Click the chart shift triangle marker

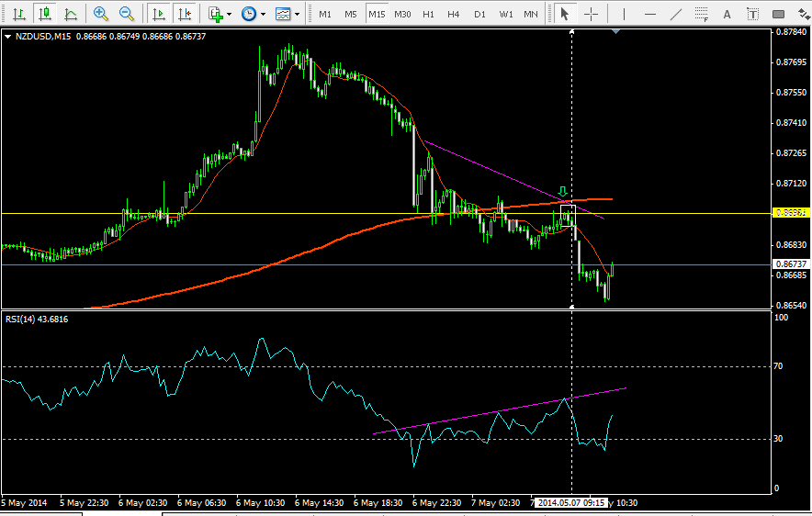point(615,32)
